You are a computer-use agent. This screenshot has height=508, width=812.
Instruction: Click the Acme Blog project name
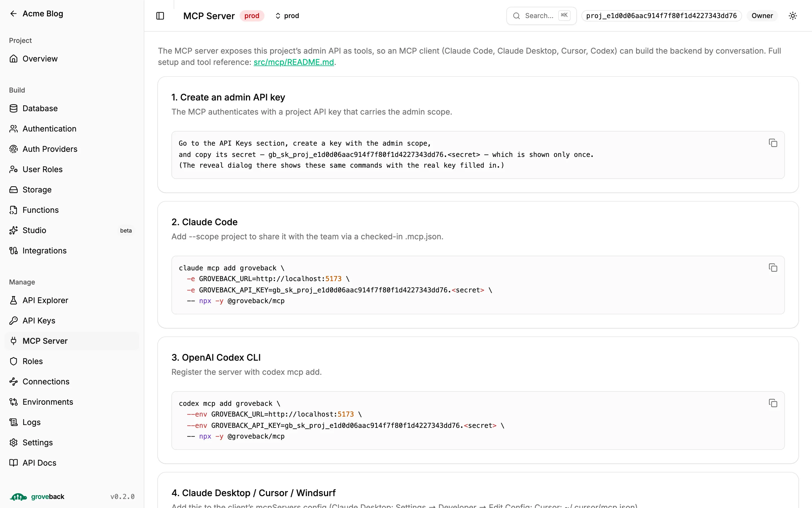click(x=43, y=14)
